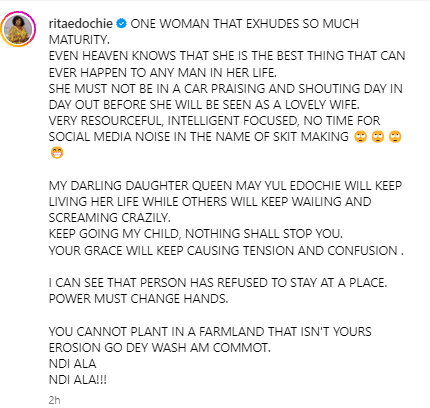
Task: Click the line KEEP GOING MY CHILD
Action: [x=196, y=234]
